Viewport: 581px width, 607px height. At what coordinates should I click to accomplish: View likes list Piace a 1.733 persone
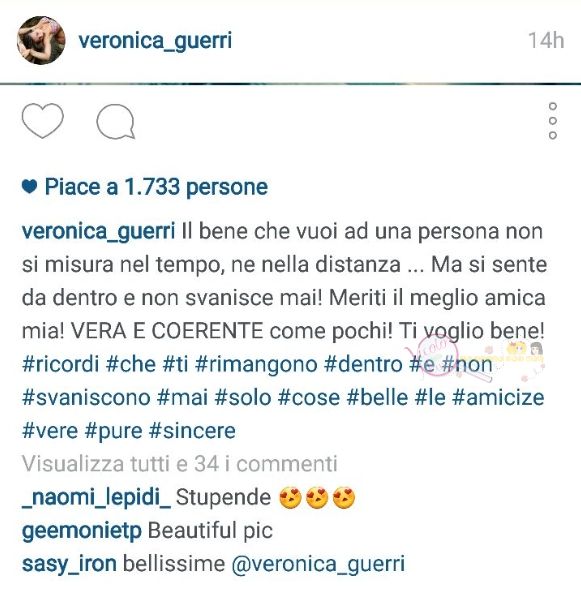click(156, 187)
